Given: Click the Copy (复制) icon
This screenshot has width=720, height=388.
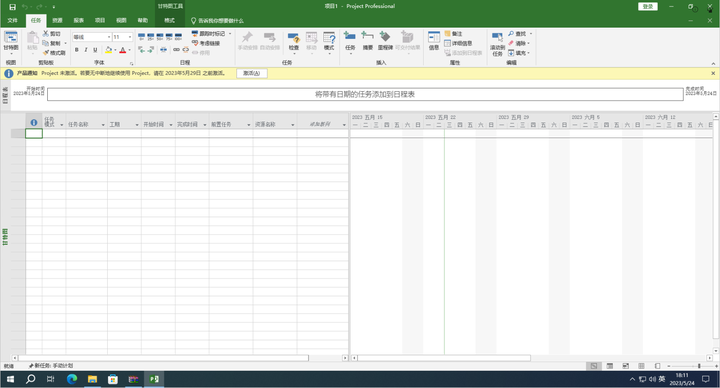Looking at the screenshot, I should tap(46, 43).
